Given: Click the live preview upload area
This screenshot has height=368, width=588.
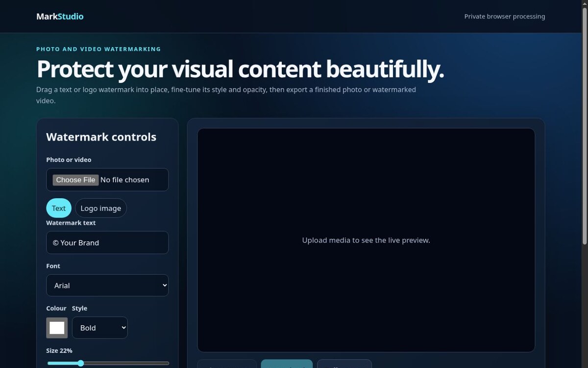Looking at the screenshot, I should (x=366, y=240).
